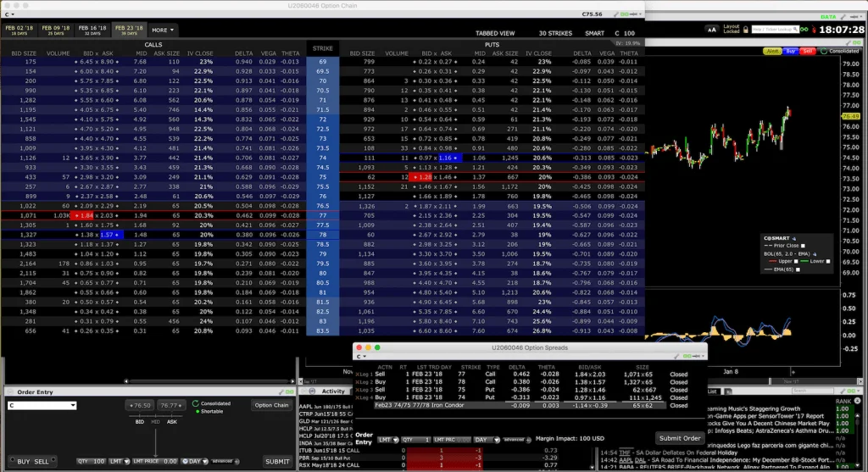Remove Leg 4 with its X icon in Option Spreads

pos(357,397)
